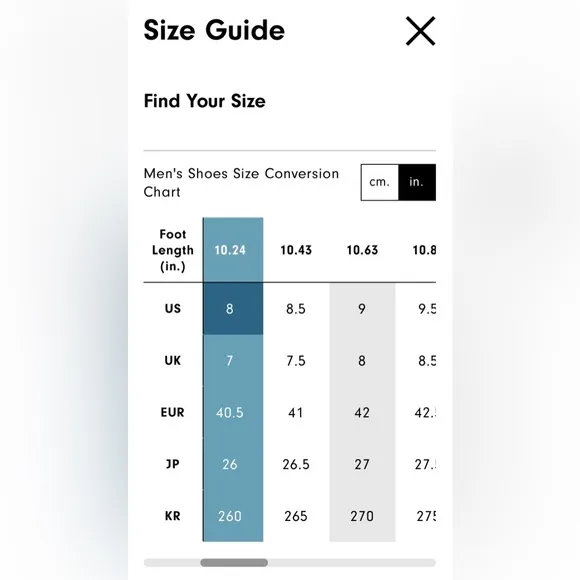Click the scrollbar track right of thumb
580x580 pixels.
352,563
